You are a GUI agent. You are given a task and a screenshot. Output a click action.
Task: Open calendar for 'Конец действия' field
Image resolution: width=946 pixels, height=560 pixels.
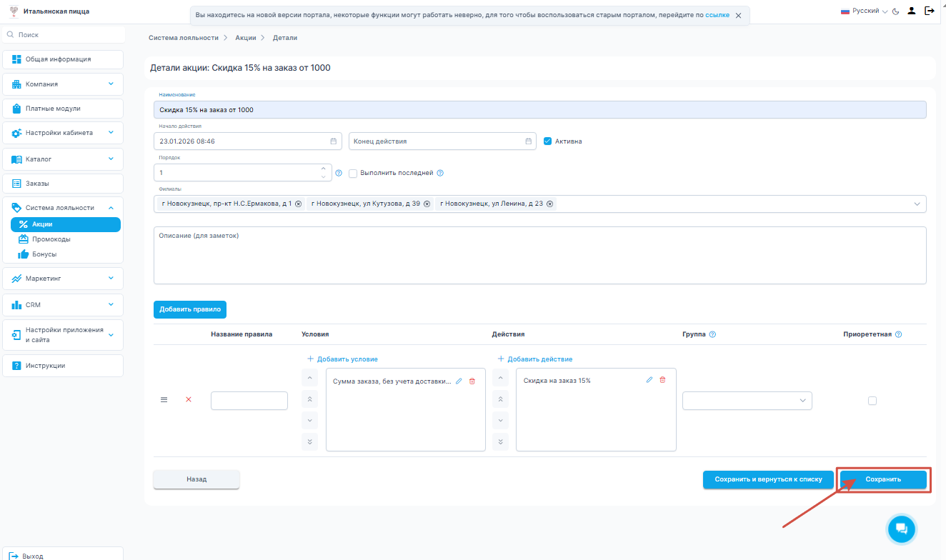[529, 141]
